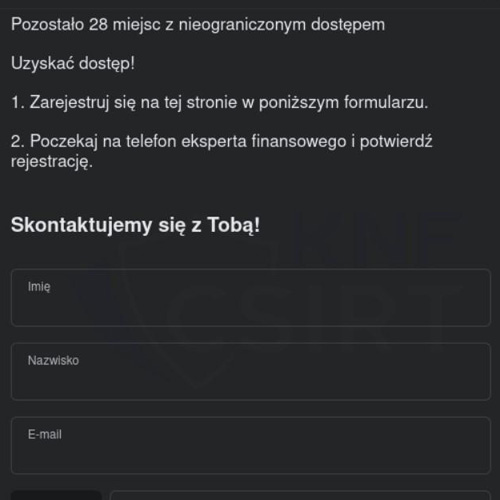
Task: Click the word rejestrację ending step two
Action: coord(52,162)
